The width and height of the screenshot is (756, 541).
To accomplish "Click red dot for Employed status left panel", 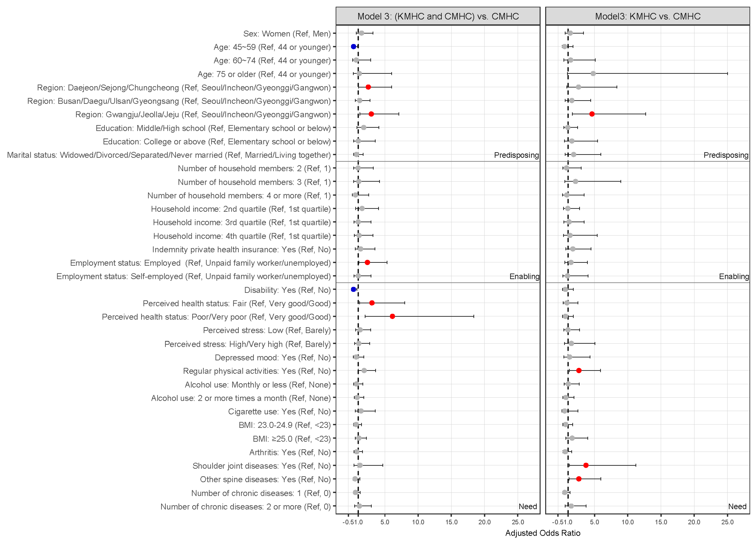I will point(367,262).
